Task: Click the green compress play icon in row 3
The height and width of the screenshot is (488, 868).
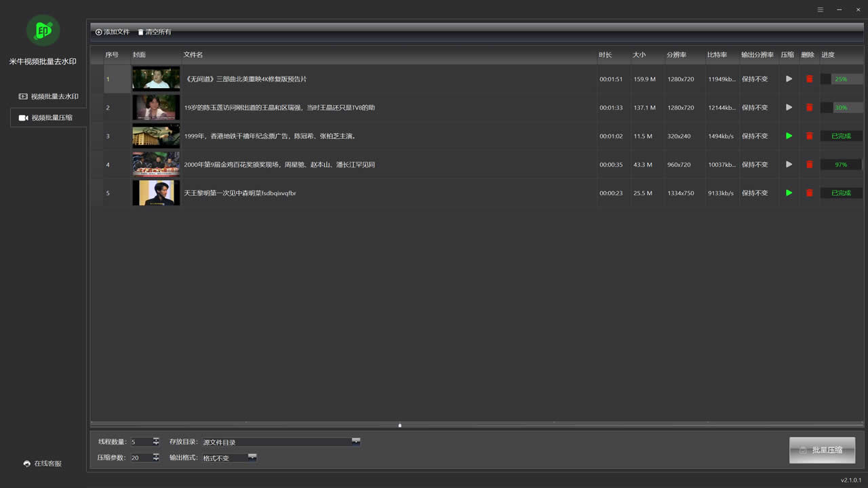Action: pos(789,136)
